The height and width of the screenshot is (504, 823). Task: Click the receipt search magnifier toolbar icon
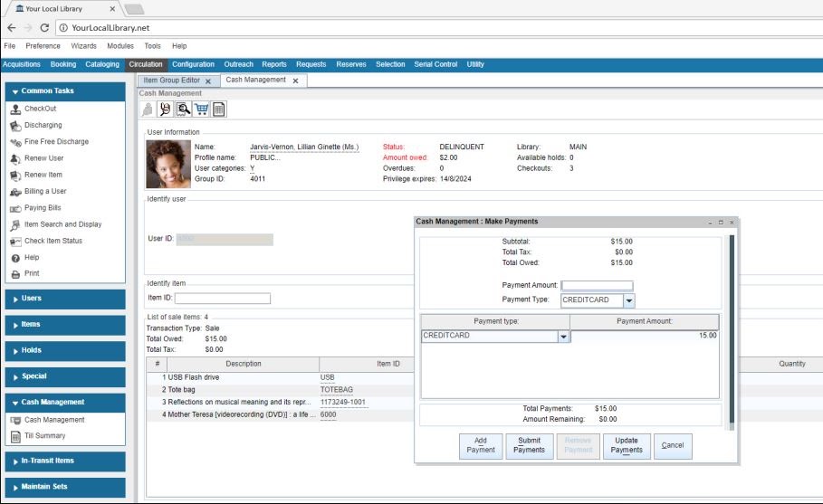pyautogui.click(x=183, y=109)
